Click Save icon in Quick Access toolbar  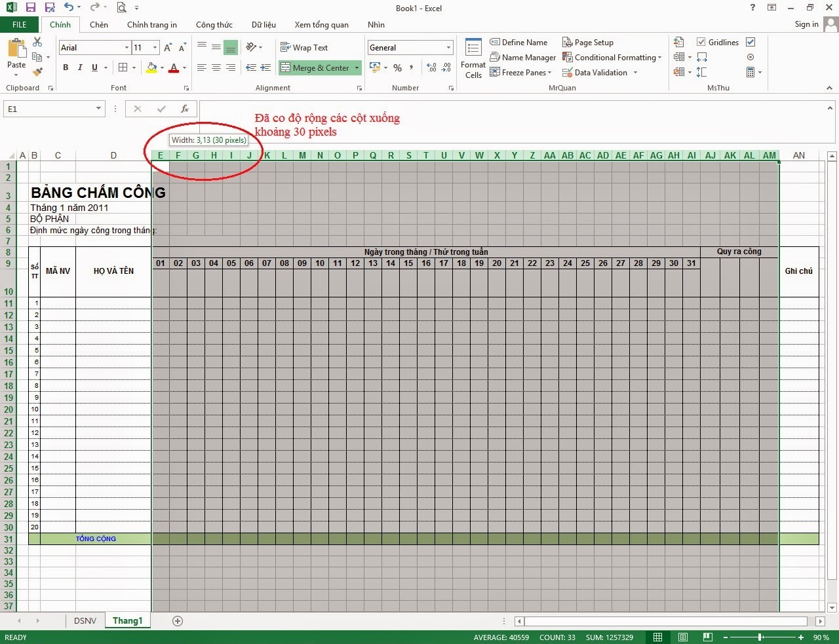(30, 8)
